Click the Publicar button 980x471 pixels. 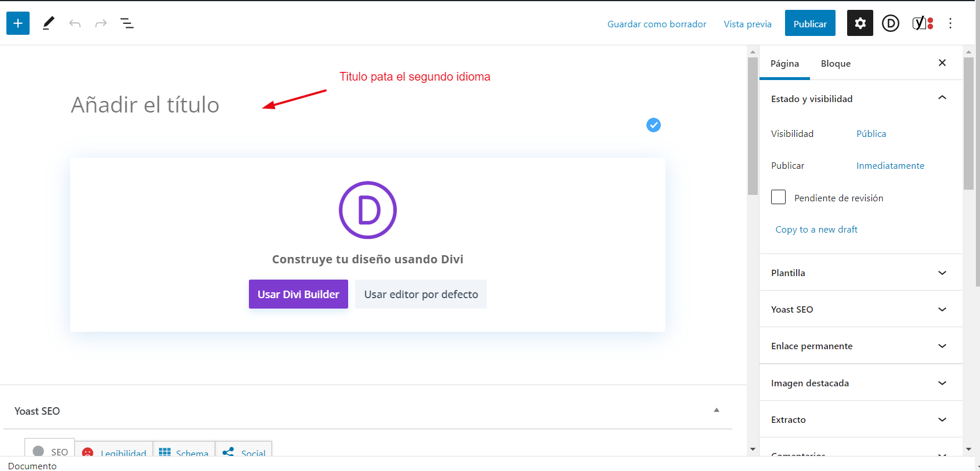(810, 23)
